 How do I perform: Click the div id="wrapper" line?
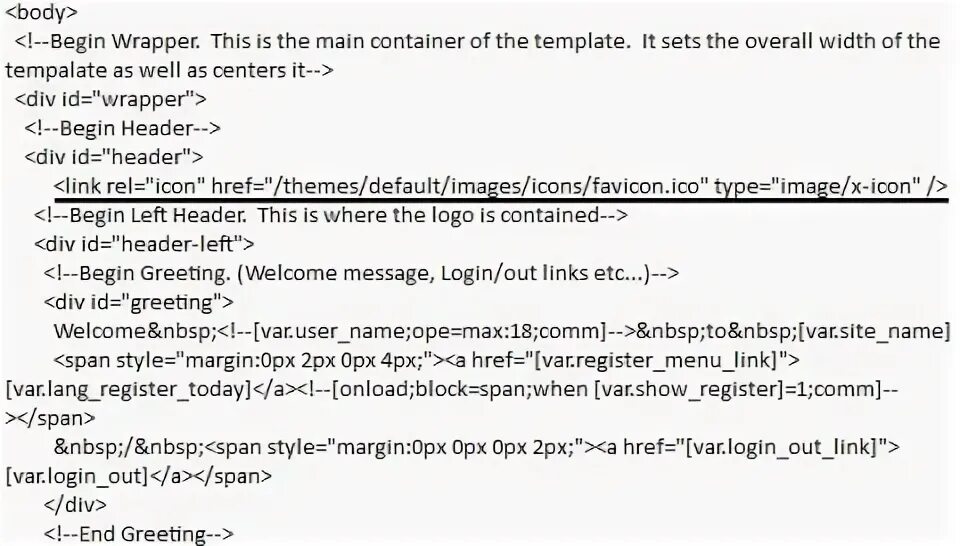[x=111, y=99]
